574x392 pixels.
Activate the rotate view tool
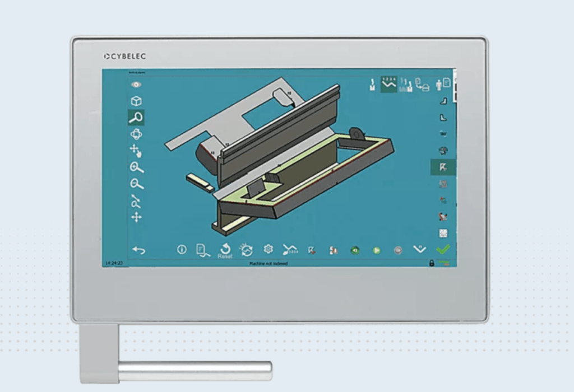click(136, 134)
